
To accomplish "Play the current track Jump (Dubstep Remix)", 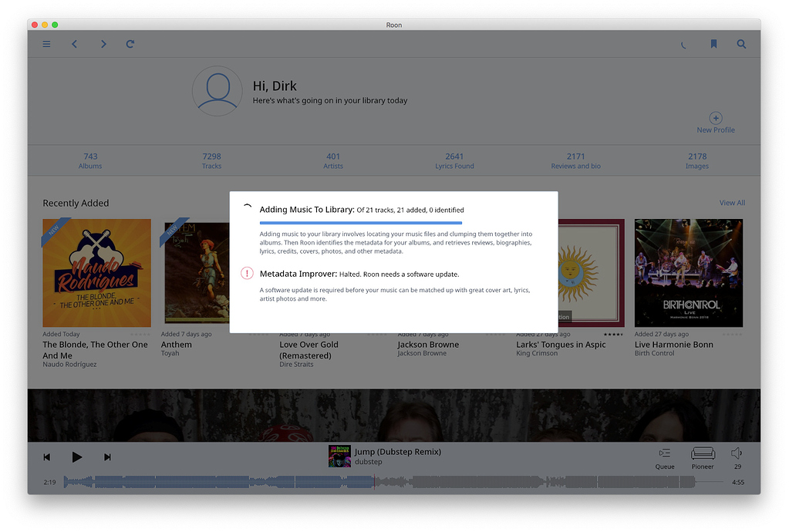I will tap(77, 456).
